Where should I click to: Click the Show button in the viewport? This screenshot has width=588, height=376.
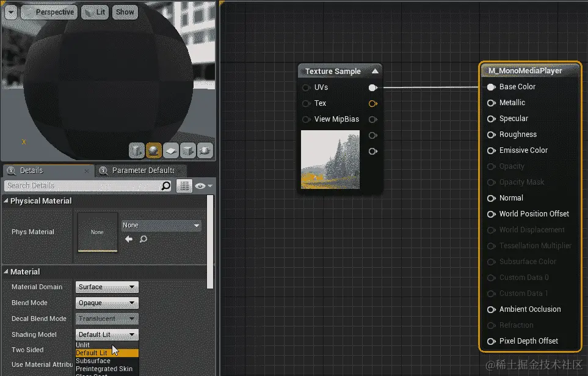point(125,12)
